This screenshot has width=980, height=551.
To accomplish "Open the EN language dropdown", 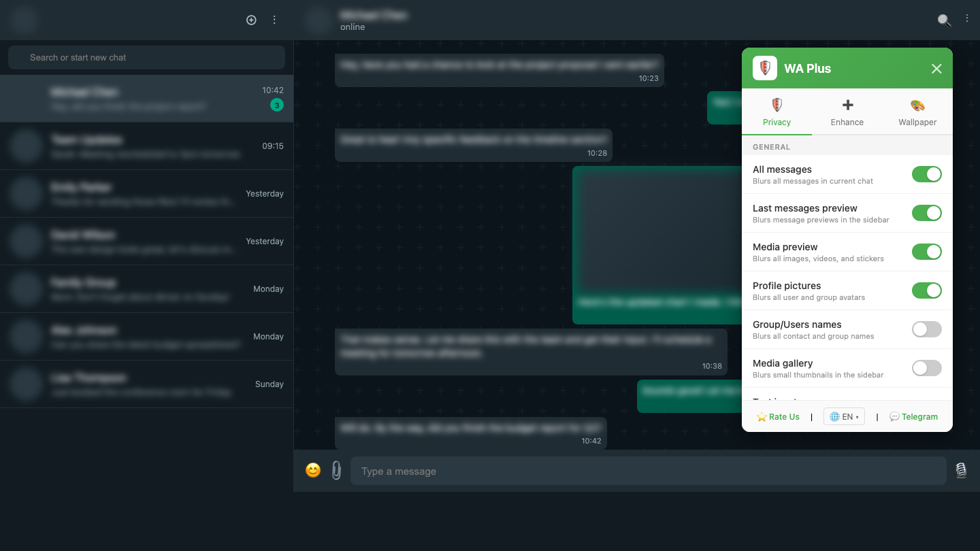I will [844, 416].
